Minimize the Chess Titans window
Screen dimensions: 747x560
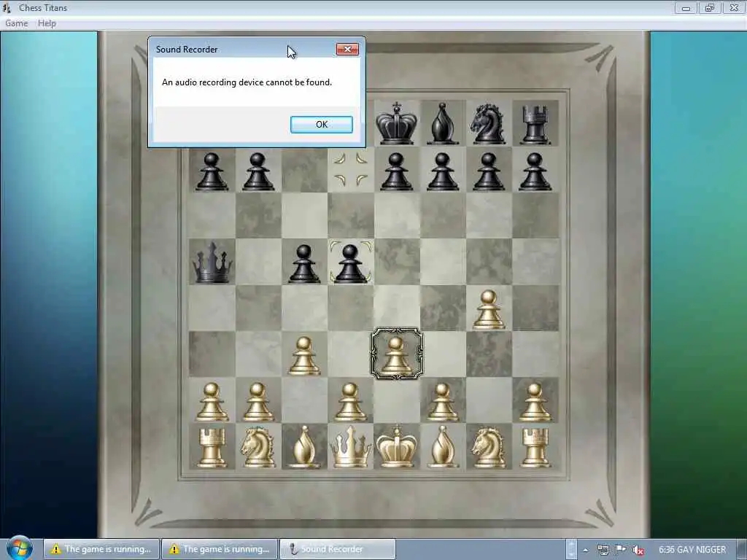click(686, 7)
